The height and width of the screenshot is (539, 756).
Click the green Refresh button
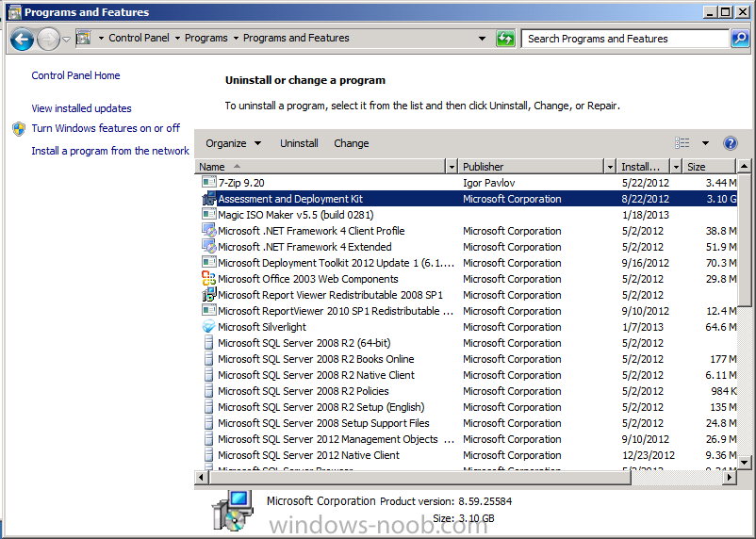505,39
